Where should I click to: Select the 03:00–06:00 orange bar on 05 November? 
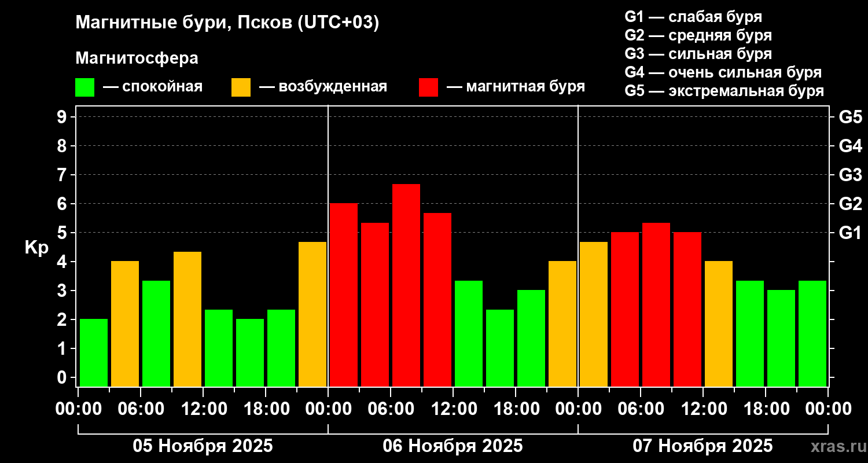coord(125,324)
